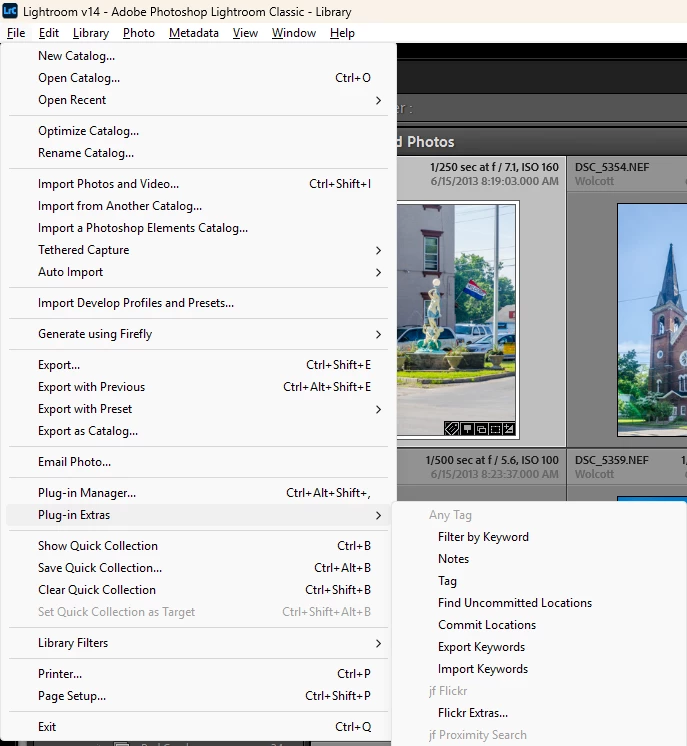Click the crop badge on the statue photo

pos(495,429)
